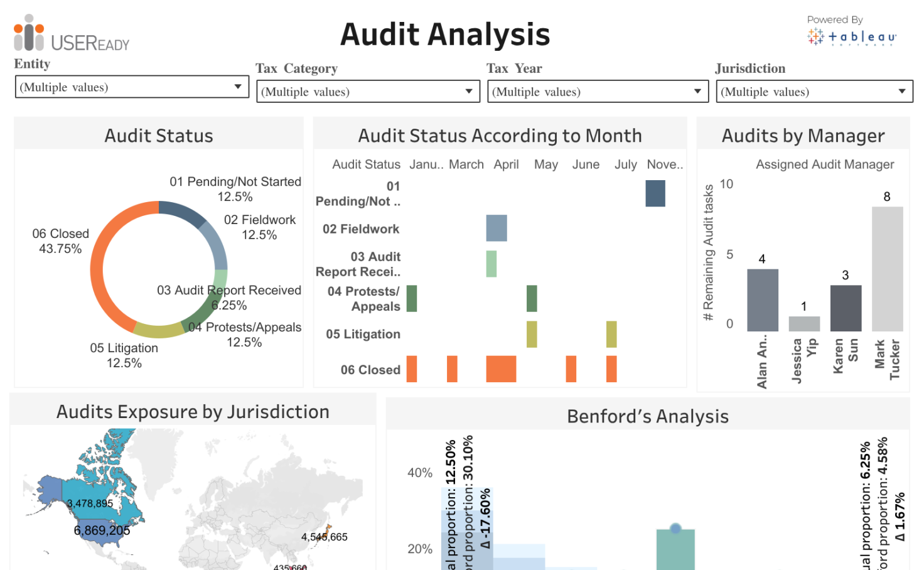Screen dimensions: 924x570
Task: Click the November Pending/Not Started square
Action: [x=655, y=193]
